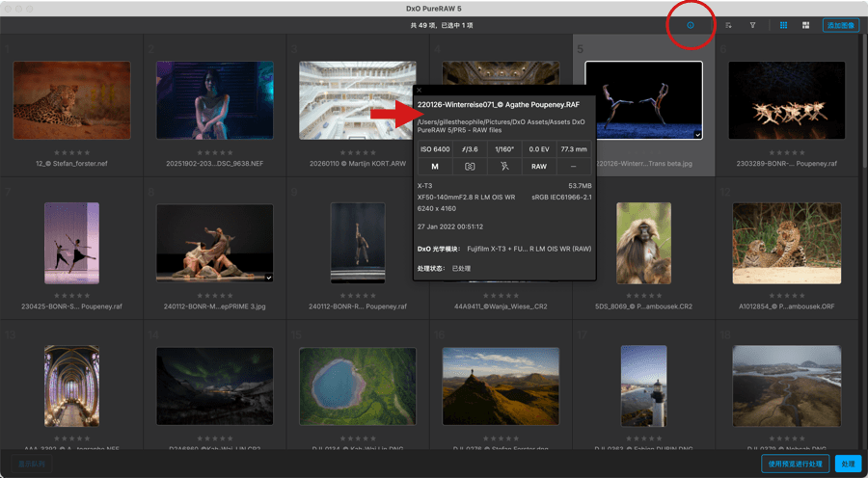Click 添加图像 button to add images
868x478 pixels.
click(x=841, y=25)
